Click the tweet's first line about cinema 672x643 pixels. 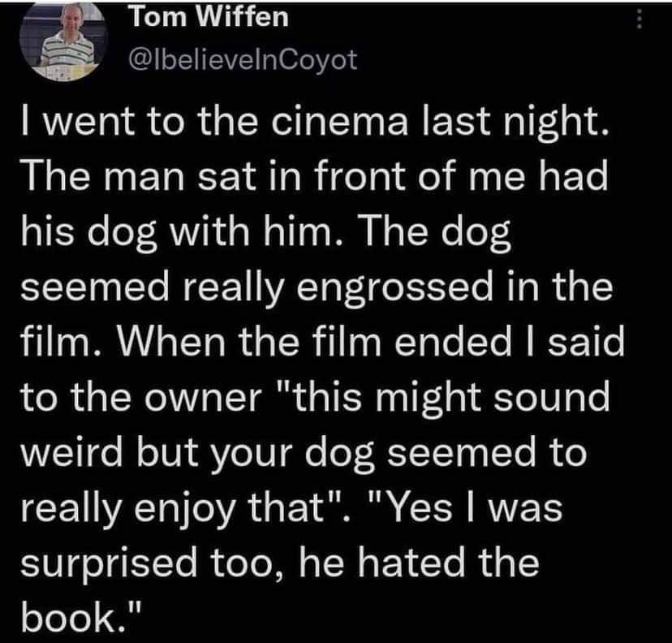click(315, 121)
